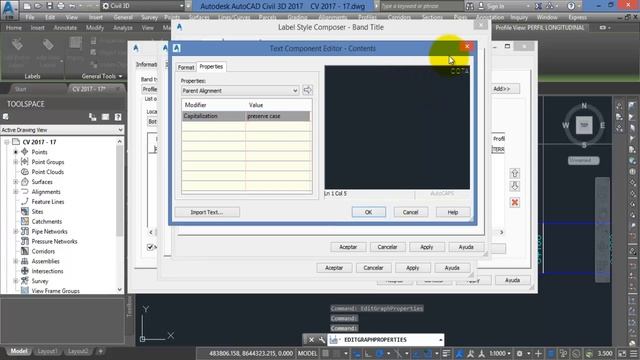Toggle grid display in the status bar
The height and width of the screenshot is (360, 640).
pyautogui.click(x=326, y=353)
